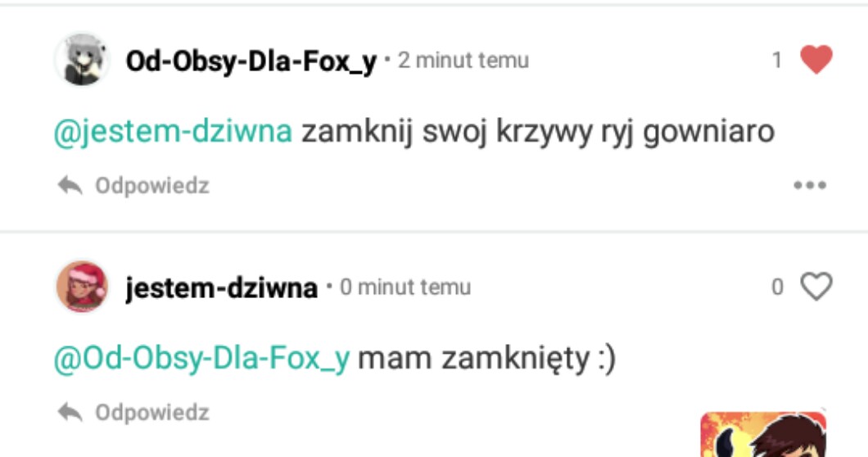Image resolution: width=868 pixels, height=457 pixels.
Task: Open the @jestem-dziwna mention link
Action: (x=173, y=132)
